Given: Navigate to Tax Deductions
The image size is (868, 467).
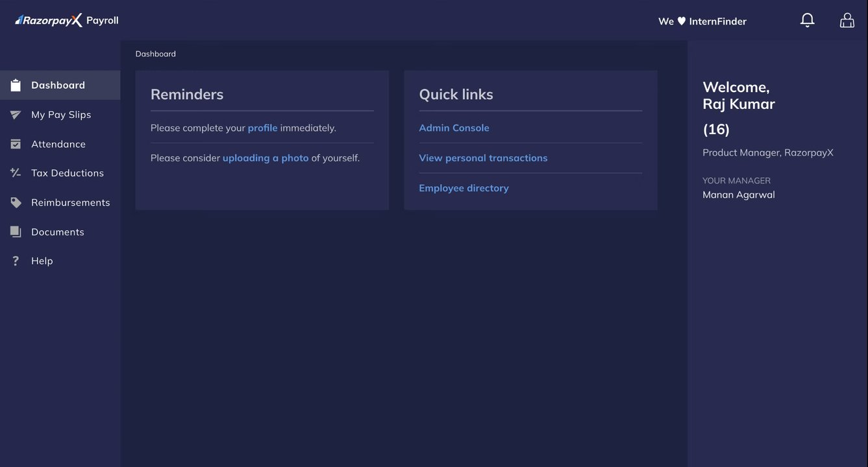Looking at the screenshot, I should pyautogui.click(x=60, y=173).
